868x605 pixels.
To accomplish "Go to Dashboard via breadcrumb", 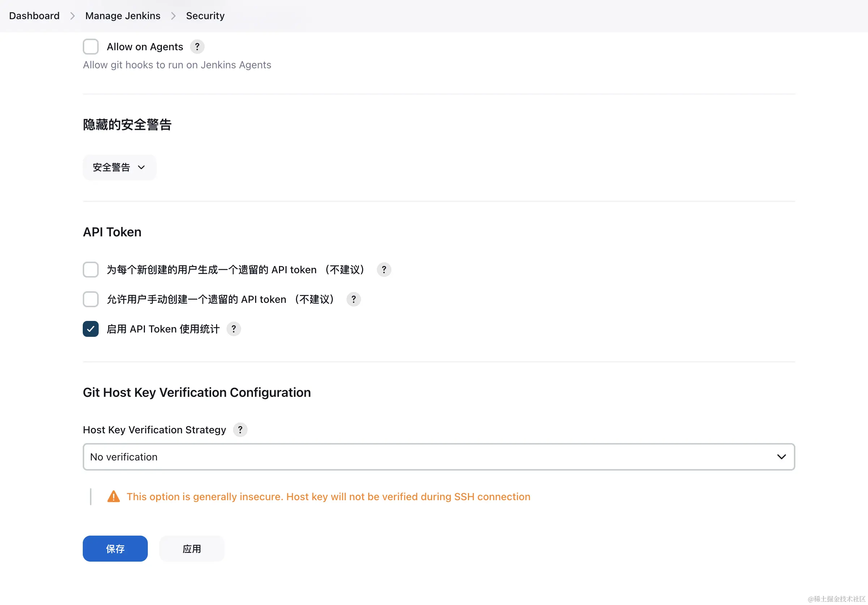I will [34, 16].
